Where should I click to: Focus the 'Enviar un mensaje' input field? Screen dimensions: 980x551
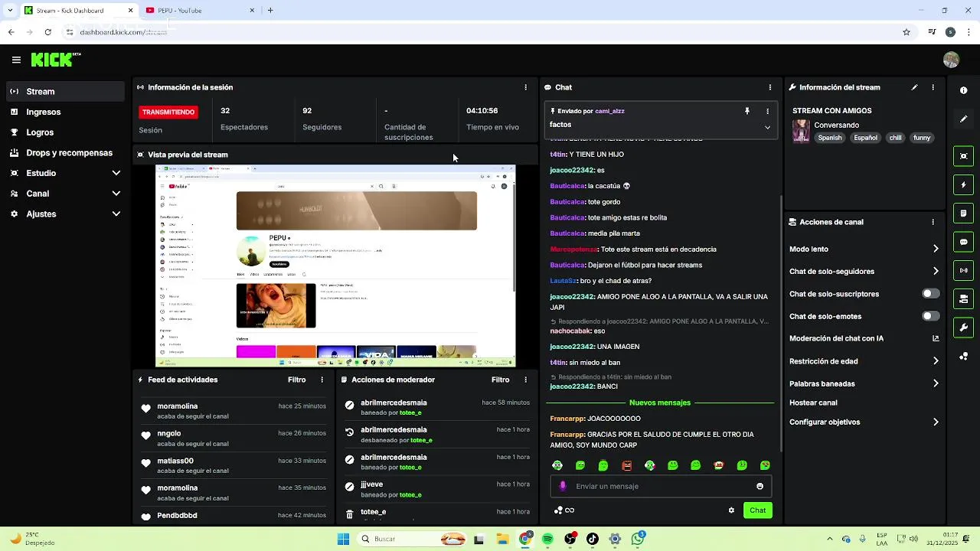(661, 486)
